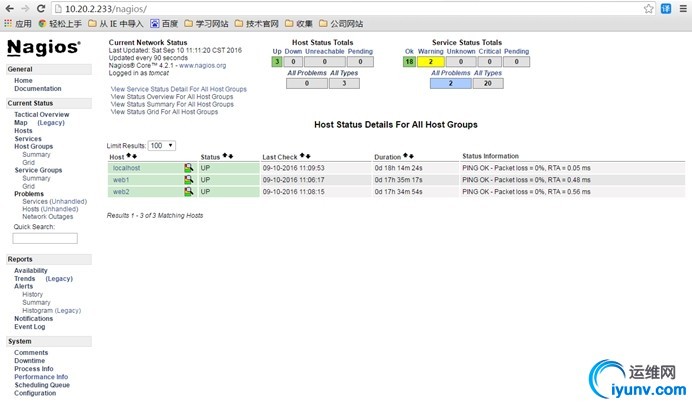Screen dimensions: 692x406
Task: Open Configuration link
Action: (35, 393)
